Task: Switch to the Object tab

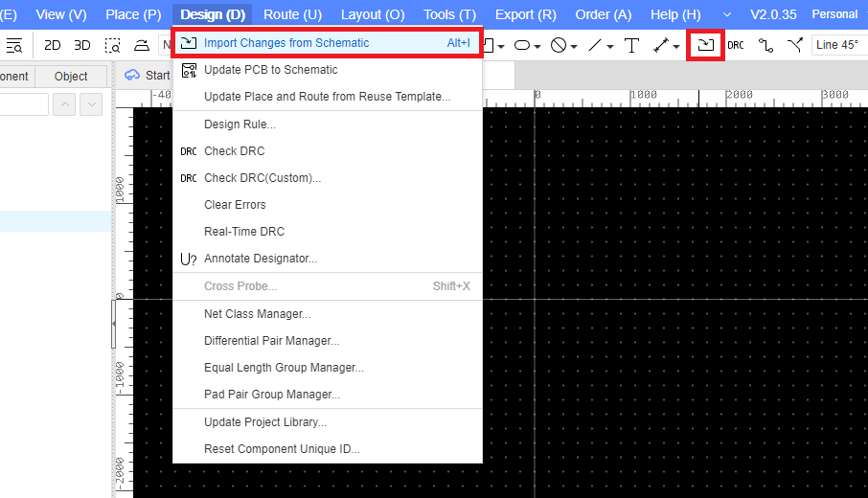Action: click(71, 77)
